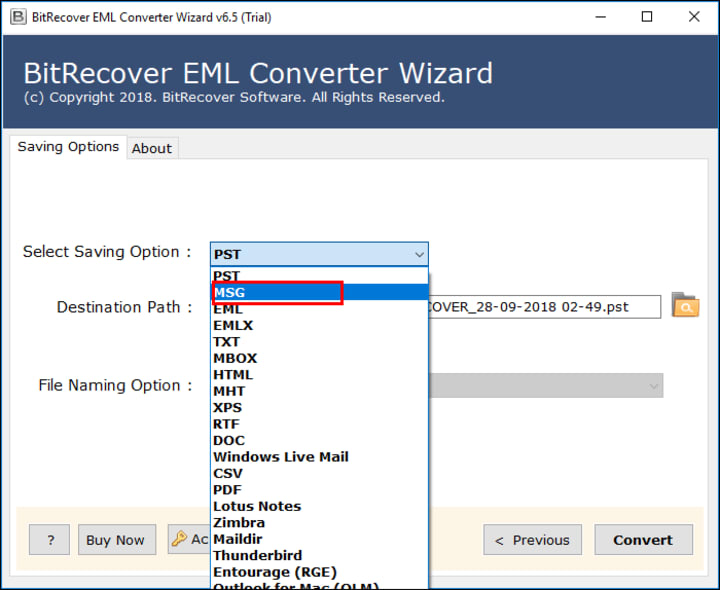
Task: Open the File Naming Option dropdown
Action: [x=546, y=385]
